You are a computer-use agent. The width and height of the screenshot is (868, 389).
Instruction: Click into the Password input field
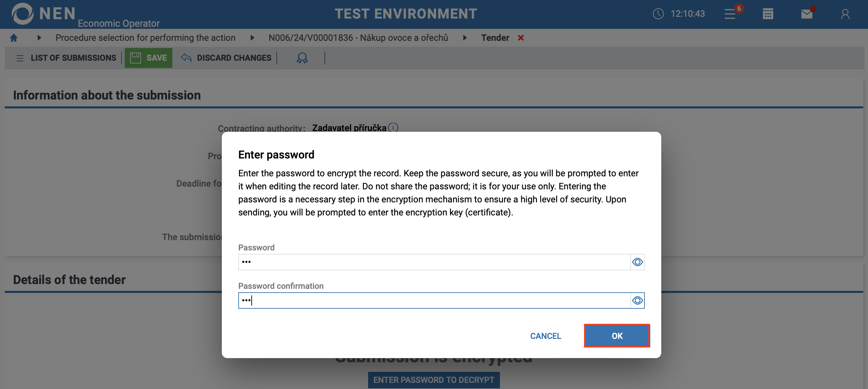(434, 262)
